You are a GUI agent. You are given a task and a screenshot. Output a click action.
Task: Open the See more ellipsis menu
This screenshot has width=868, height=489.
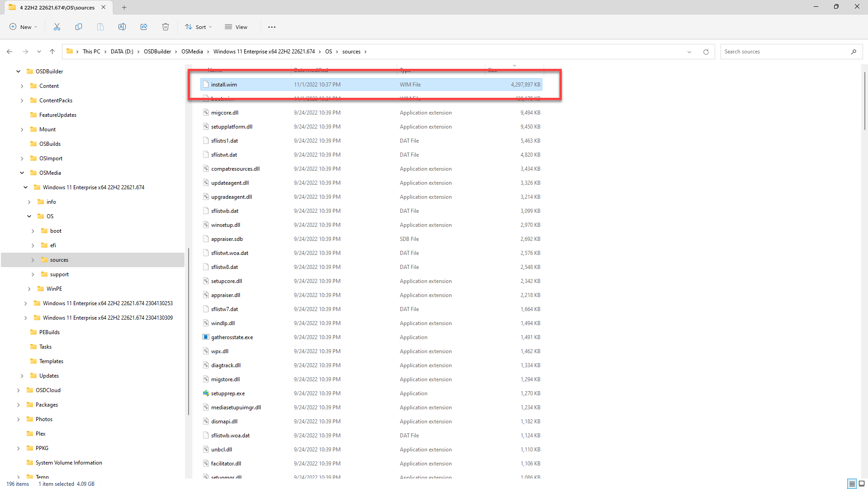(x=271, y=27)
